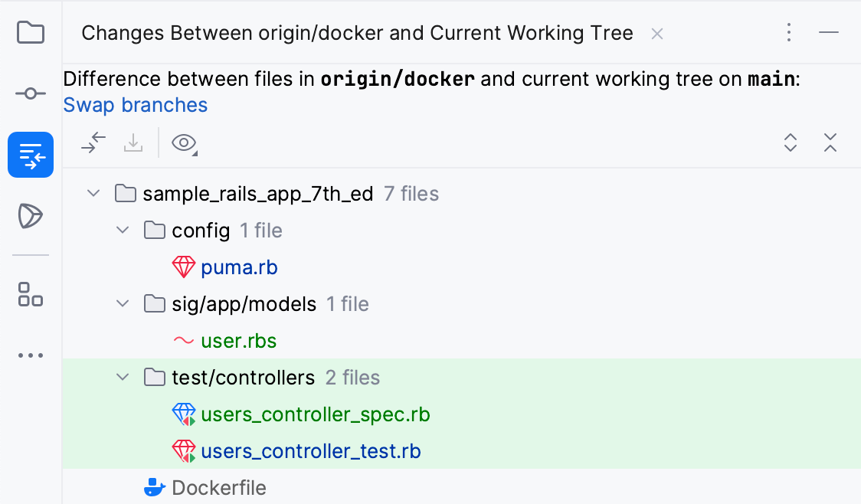The image size is (861, 504).
Task: Collapse the sig/app/models folder node
Action: pyautogui.click(x=122, y=303)
